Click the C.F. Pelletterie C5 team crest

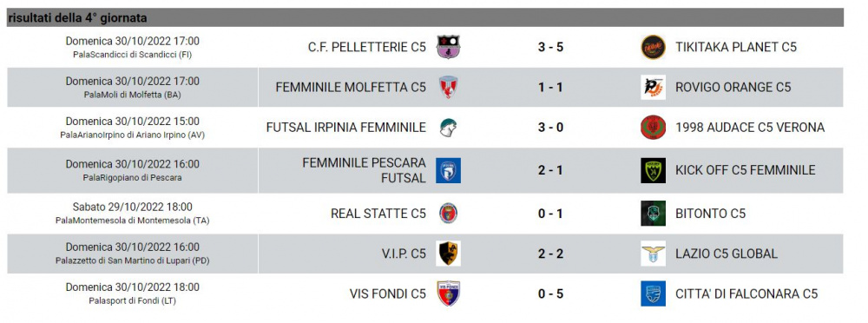pos(448,47)
